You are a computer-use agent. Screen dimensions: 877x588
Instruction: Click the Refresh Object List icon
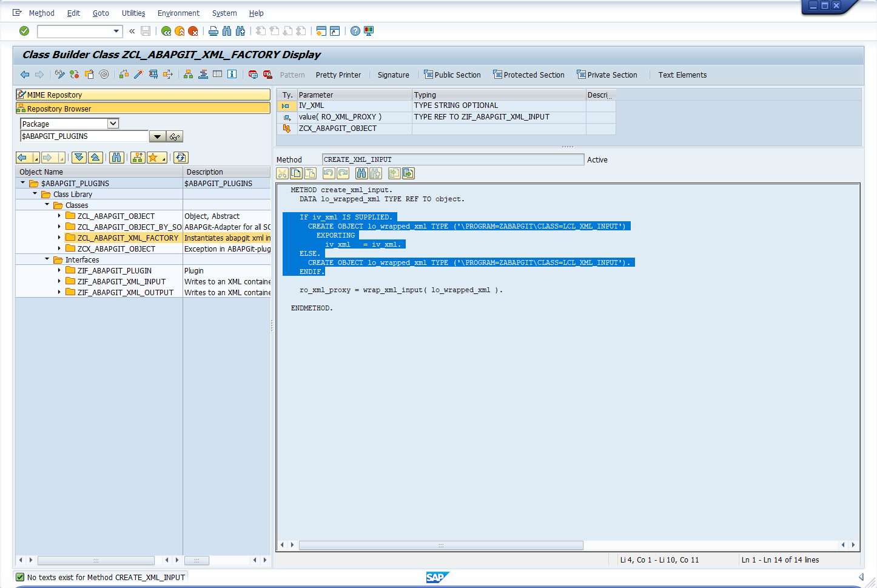coord(181,158)
